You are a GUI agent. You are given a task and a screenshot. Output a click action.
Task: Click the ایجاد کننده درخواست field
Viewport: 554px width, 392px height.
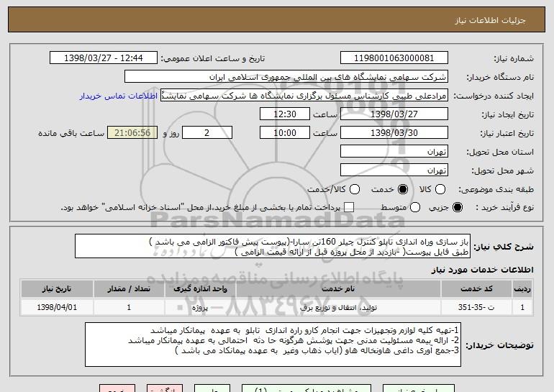(x=304, y=96)
